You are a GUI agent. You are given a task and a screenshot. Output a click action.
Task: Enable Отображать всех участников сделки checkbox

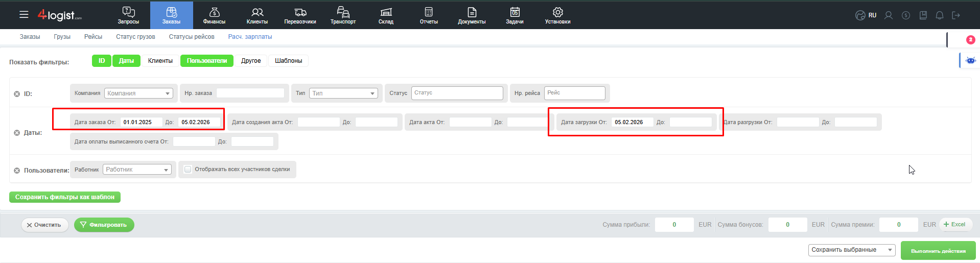188,170
